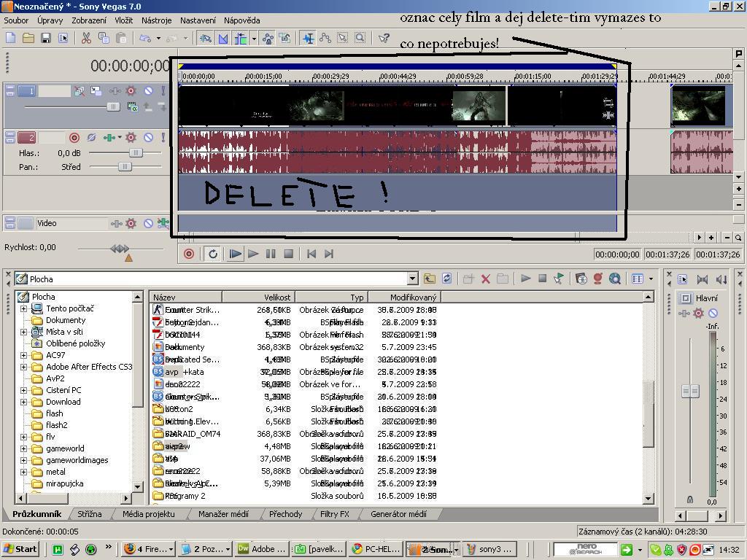Click the open folder icon in toolbar
Image resolution: width=747 pixels, height=560 pixels.
coord(28,38)
